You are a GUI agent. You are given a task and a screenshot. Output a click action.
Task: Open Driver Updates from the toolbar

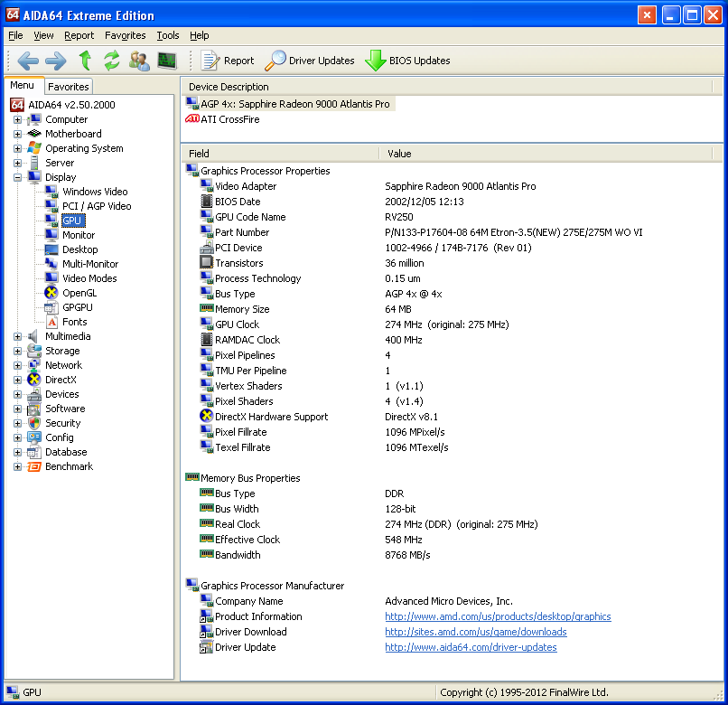click(x=309, y=61)
